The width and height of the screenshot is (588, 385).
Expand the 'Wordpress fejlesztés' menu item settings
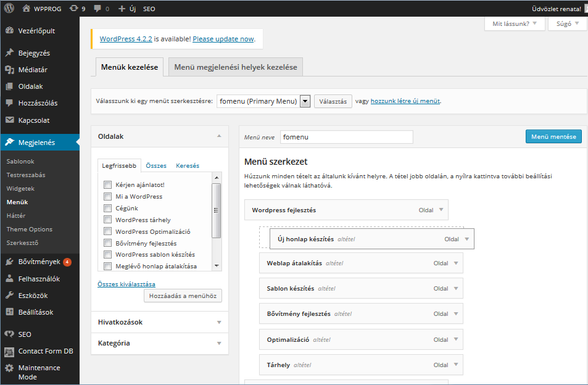[441, 210]
